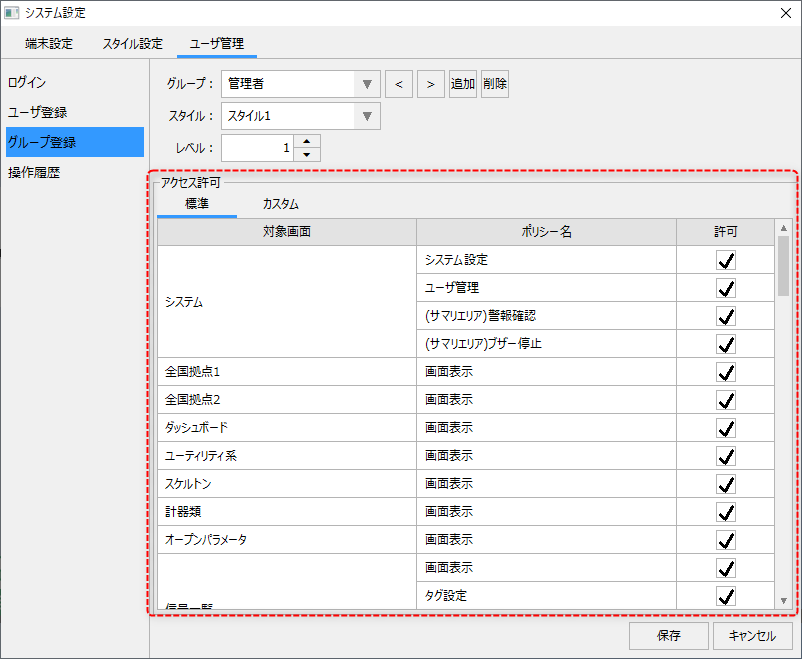Increase the レベル value with up arrow
Viewport: 802px width, 659px height.
pyautogui.click(x=308, y=141)
